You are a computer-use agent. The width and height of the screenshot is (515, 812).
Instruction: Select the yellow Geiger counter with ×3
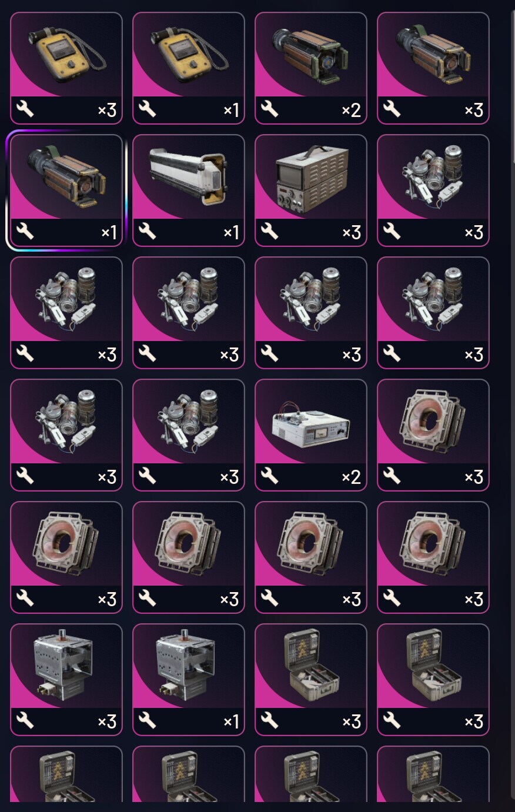click(x=66, y=68)
